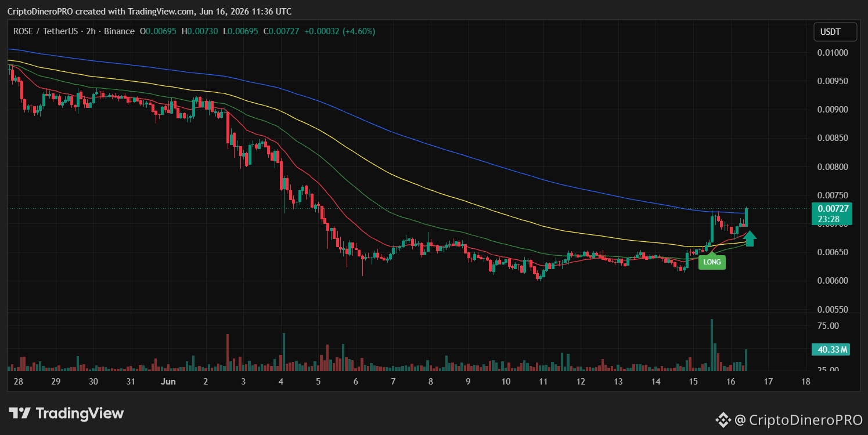Image resolution: width=868 pixels, height=435 pixels.
Task: Click date 11 on the time axis
Action: [543, 382]
